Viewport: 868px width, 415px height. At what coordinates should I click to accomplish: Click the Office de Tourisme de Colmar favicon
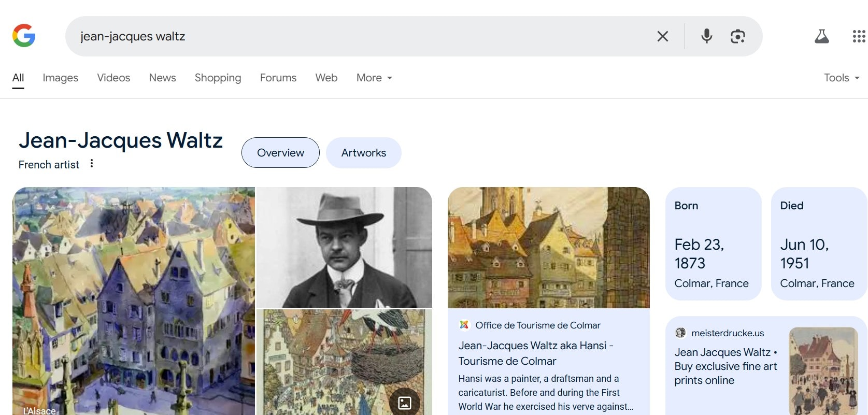pyautogui.click(x=464, y=325)
